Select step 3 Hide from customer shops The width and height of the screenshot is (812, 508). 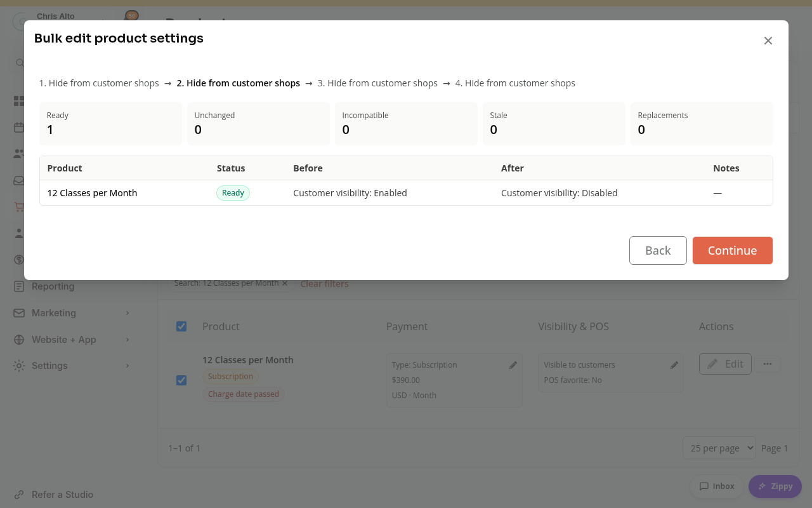(377, 83)
